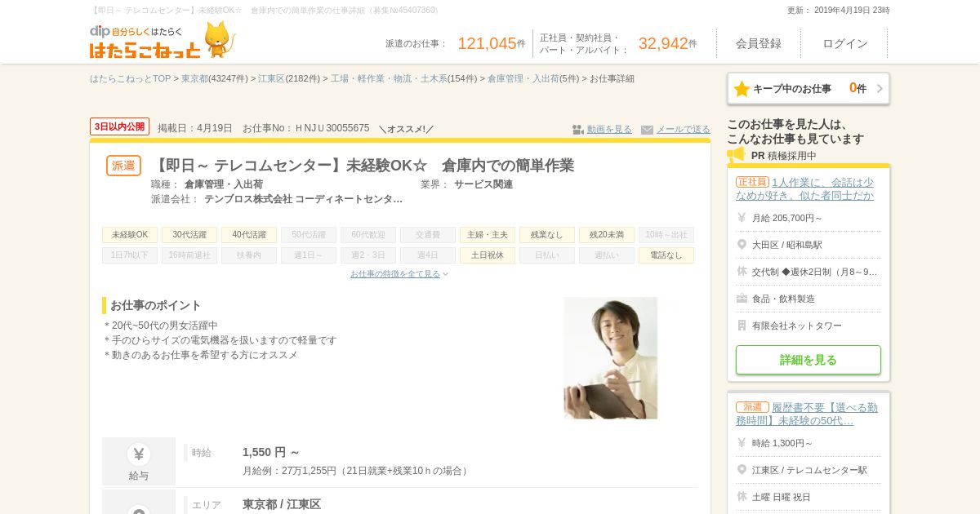The width and height of the screenshot is (980, 514).
Task: Click the 派遣 badge beside job title
Action: coord(123,166)
